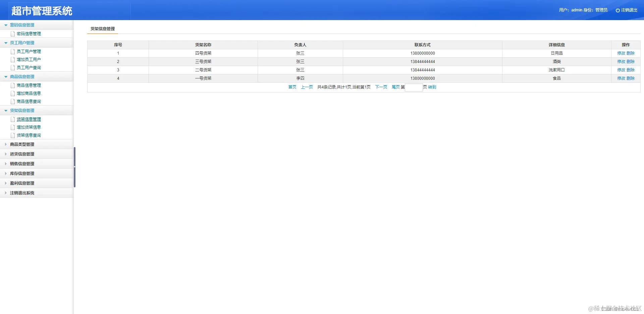644x314 pixels.
Task: Click the 日用品 cell
Action: point(557,53)
